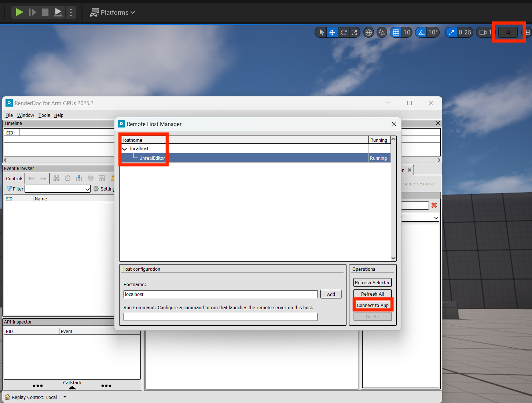The height and width of the screenshot is (403, 532).
Task: Toggle scale snapping in viewport
Action: (451, 32)
